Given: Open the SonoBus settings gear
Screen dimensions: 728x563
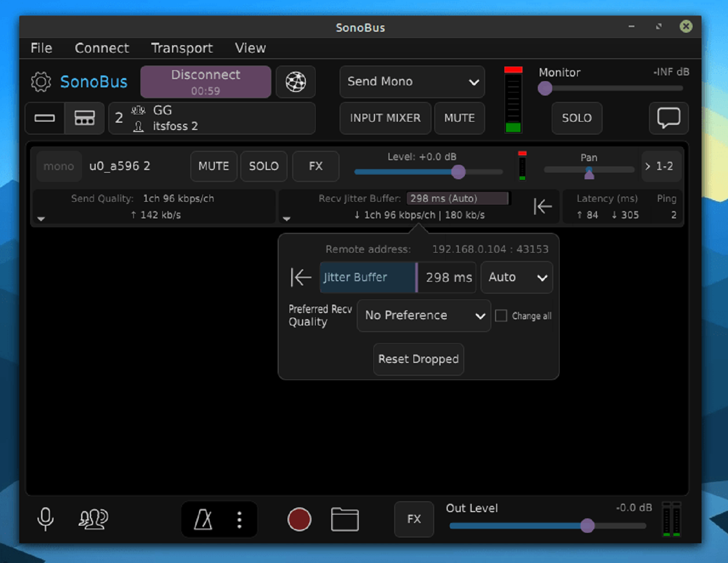Looking at the screenshot, I should pyautogui.click(x=41, y=82).
